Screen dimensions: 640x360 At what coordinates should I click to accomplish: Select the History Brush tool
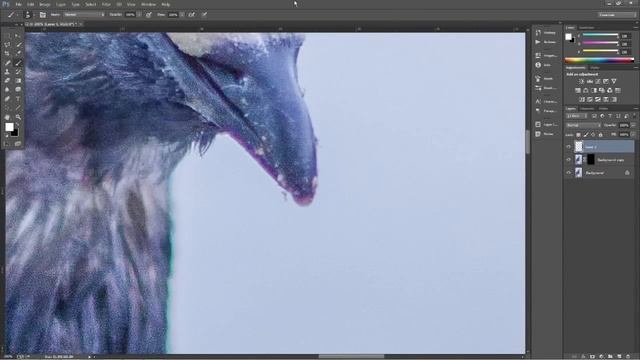(18, 71)
